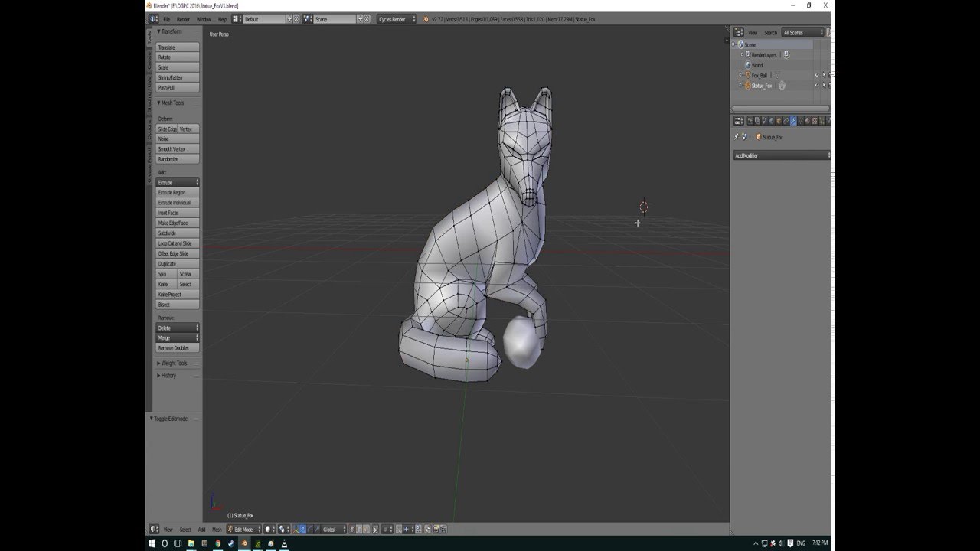980x551 pixels.
Task: Toggle snap magnet during transform
Action: 399,530
